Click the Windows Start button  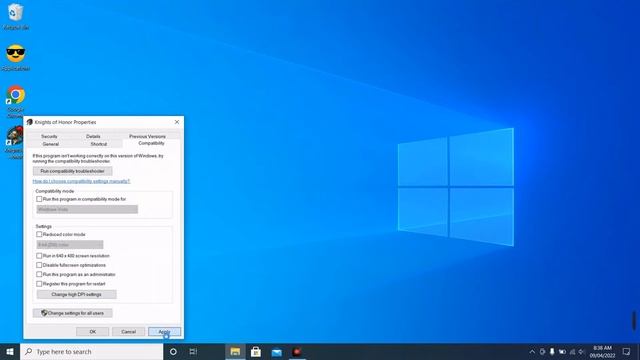tap(10, 352)
